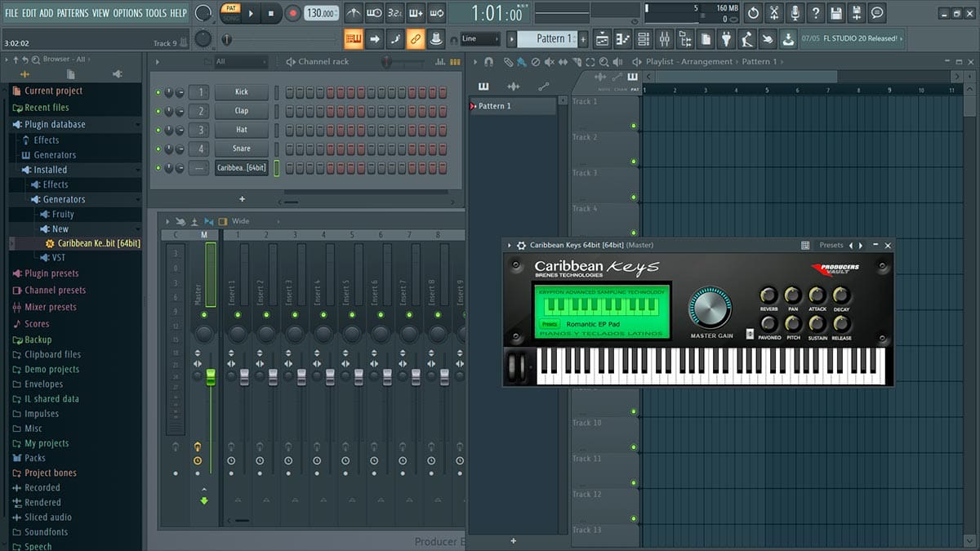Mute the Kick channel green LED
This screenshot has height=551, width=980.
point(158,92)
